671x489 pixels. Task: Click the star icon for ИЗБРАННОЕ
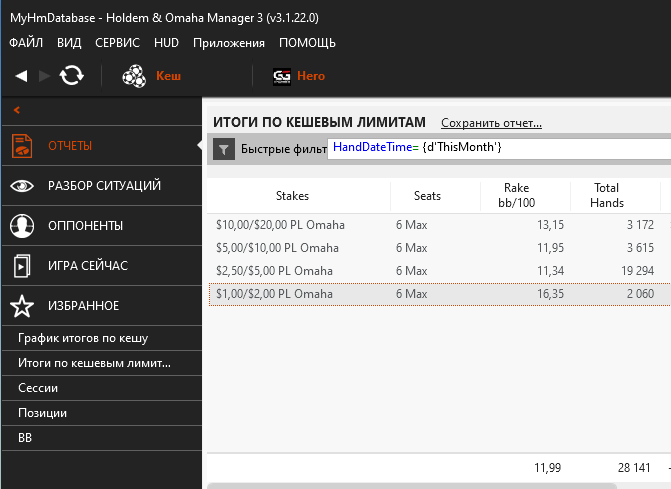click(22, 305)
